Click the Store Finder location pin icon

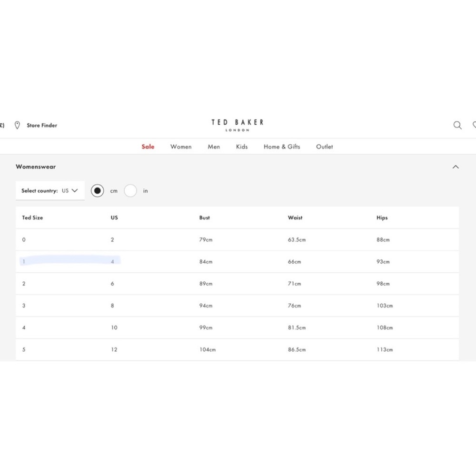click(17, 125)
